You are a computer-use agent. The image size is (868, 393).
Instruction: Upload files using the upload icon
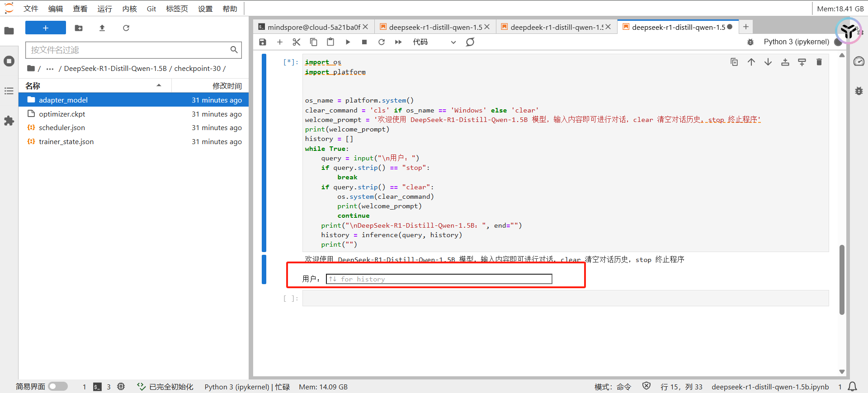coord(102,28)
